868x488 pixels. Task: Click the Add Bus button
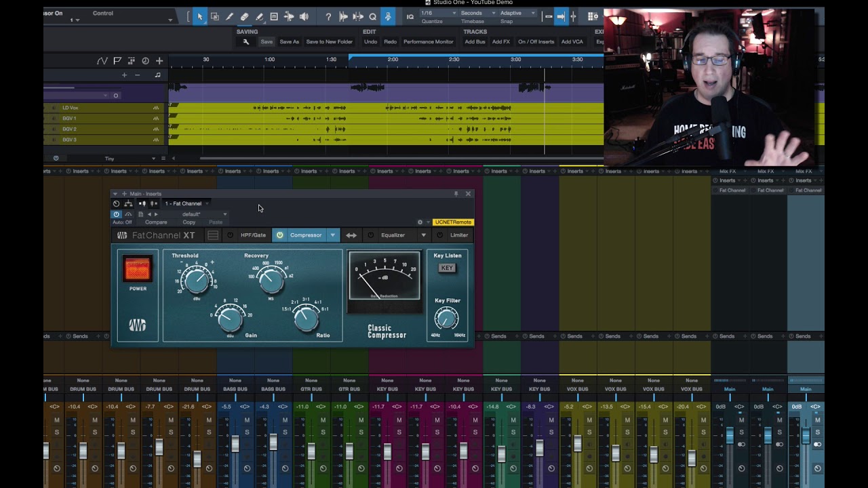tap(475, 42)
